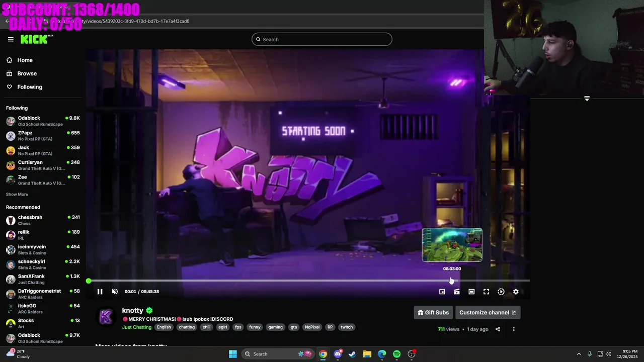Viewport: 644px width, 362px height.
Task: Open Windows Start menu
Action: [x=233, y=354]
